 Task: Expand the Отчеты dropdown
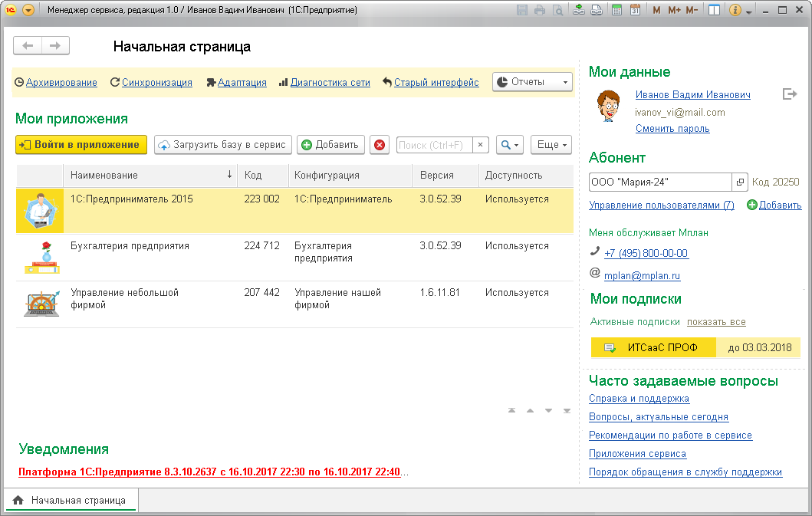[x=532, y=82]
